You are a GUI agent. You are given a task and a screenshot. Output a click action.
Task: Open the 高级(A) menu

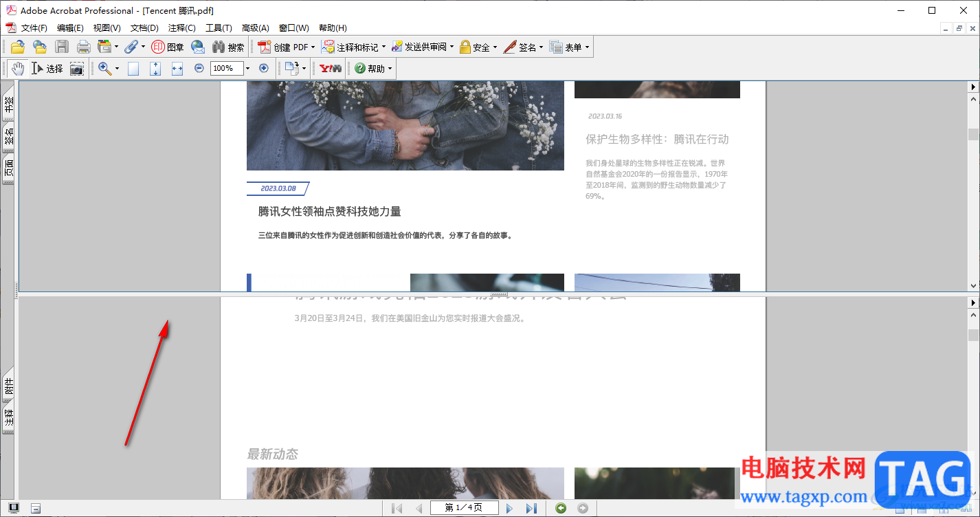255,28
